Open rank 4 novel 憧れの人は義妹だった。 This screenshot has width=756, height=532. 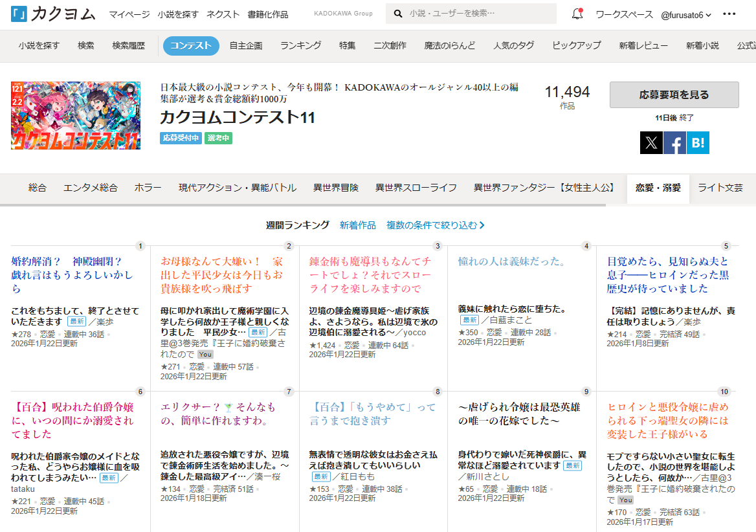(x=511, y=261)
